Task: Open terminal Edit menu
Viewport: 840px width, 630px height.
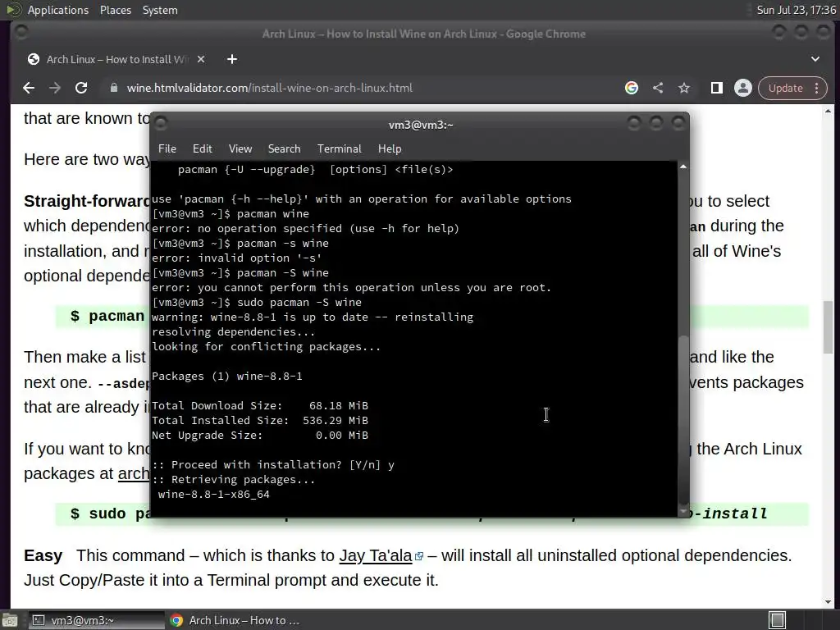Action: coord(203,149)
